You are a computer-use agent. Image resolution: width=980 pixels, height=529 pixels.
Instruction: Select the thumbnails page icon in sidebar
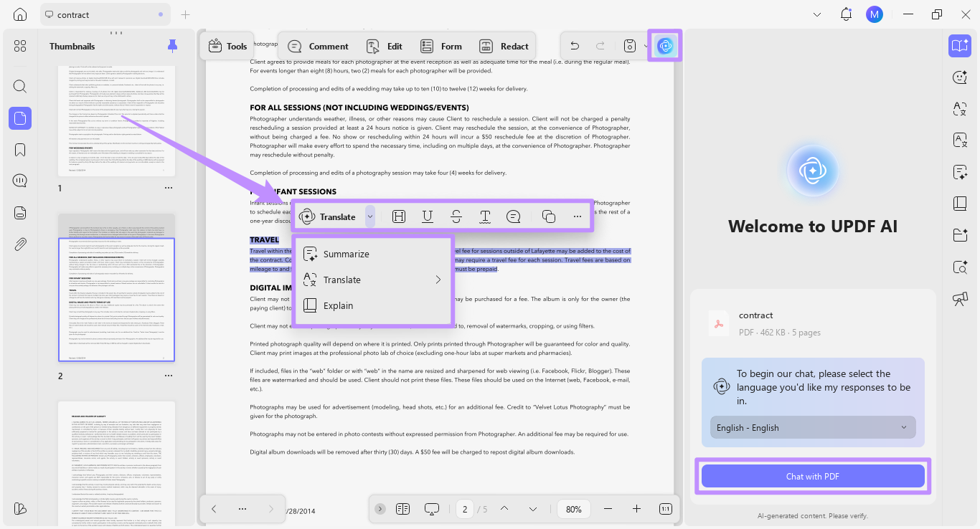pyautogui.click(x=20, y=118)
